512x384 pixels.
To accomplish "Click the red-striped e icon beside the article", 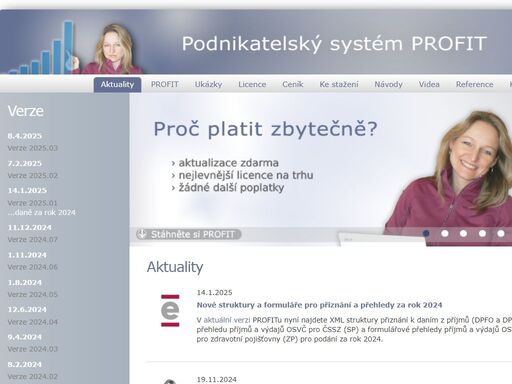I will tap(170, 311).
